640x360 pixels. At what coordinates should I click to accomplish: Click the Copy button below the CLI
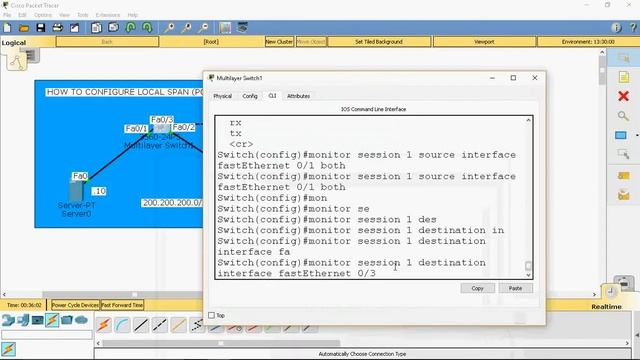(x=478, y=288)
